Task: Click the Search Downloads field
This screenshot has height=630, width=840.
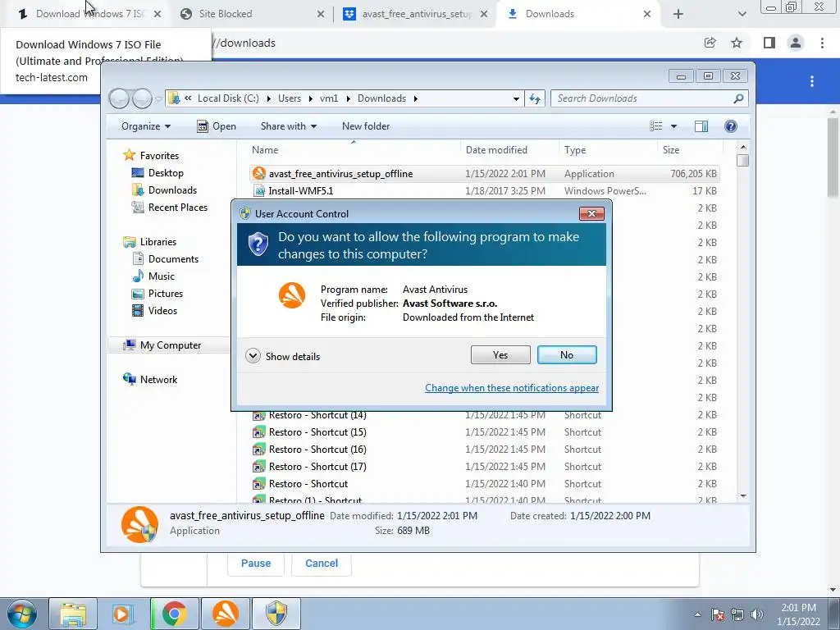Action: pyautogui.click(x=648, y=98)
